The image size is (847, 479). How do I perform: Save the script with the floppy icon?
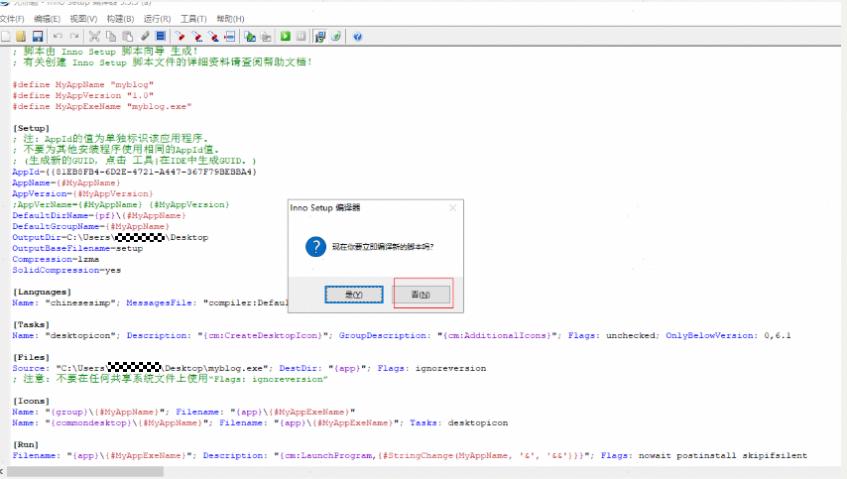tap(37, 37)
